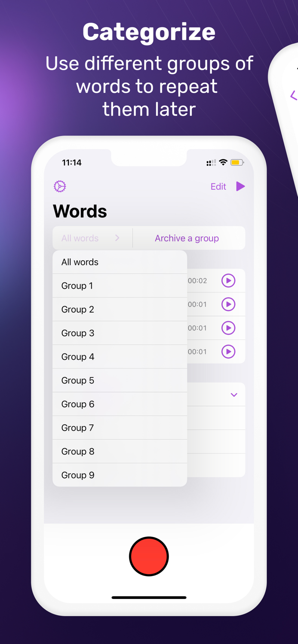Tap the 00:02 duration label
The height and width of the screenshot is (644, 298).
click(197, 281)
